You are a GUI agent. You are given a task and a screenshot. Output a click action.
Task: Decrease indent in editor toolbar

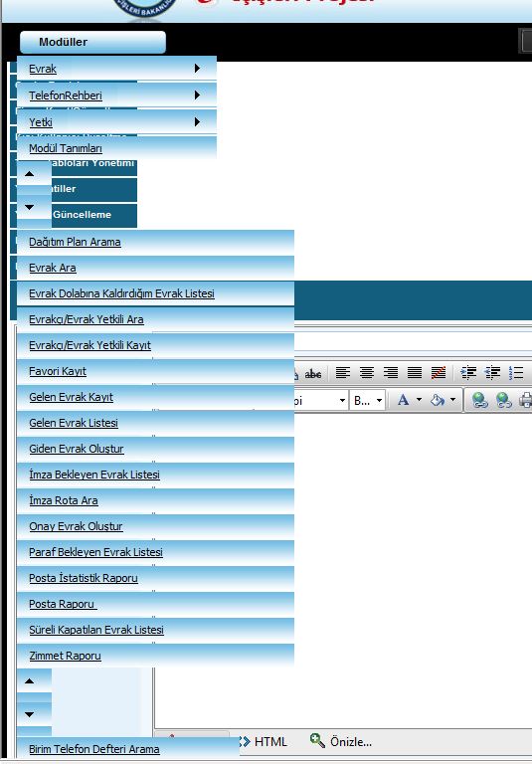pyautogui.click(x=492, y=373)
